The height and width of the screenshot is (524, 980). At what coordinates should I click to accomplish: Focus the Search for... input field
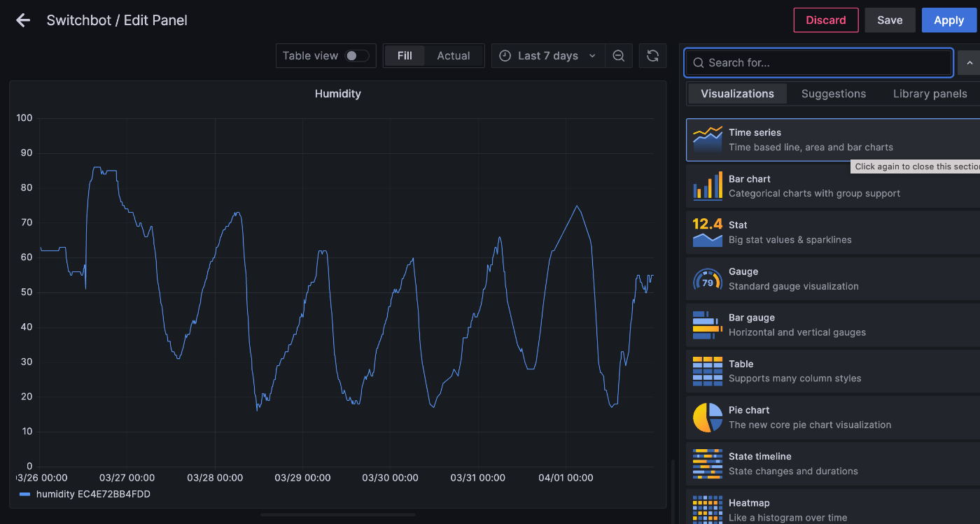tap(818, 63)
